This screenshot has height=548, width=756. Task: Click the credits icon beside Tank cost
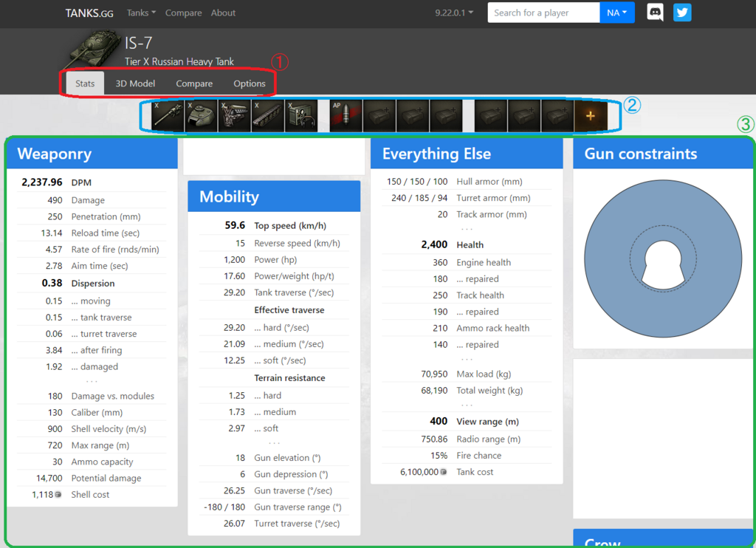tap(444, 472)
